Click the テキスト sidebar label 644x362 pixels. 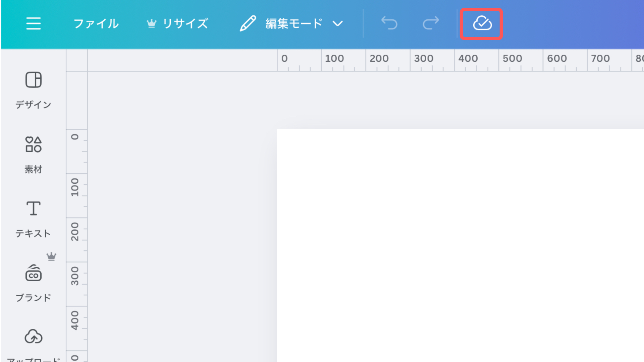33,233
